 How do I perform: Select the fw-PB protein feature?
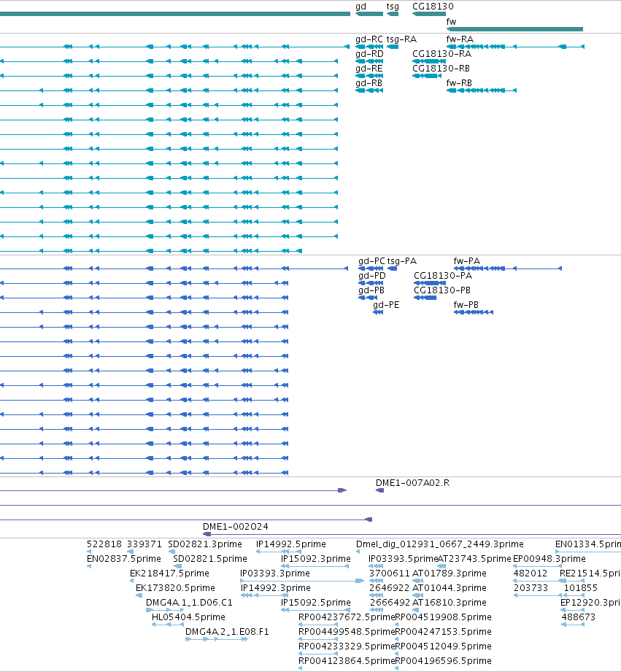point(473,312)
